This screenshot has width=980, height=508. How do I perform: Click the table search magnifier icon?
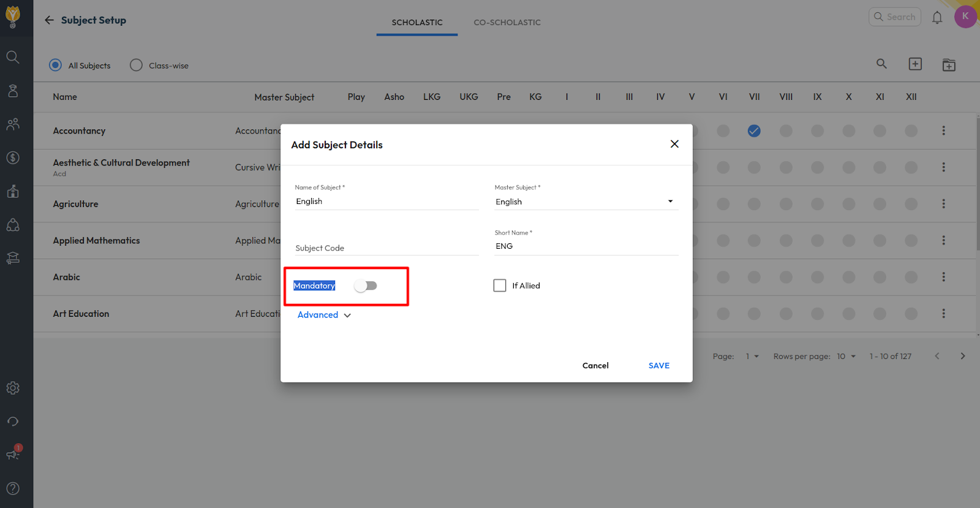pyautogui.click(x=881, y=64)
